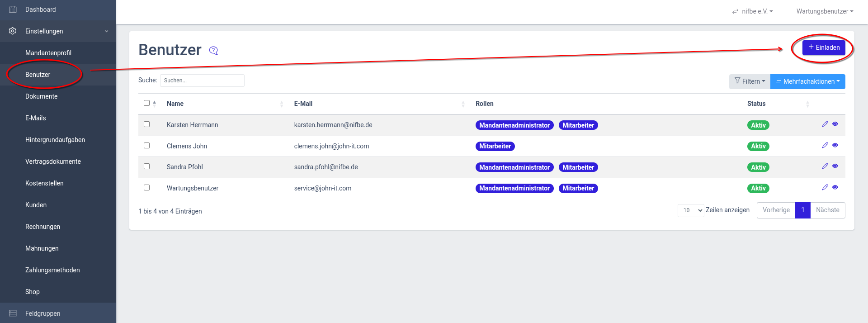Focus the Suchen search field
The image size is (868, 323).
[x=202, y=81]
